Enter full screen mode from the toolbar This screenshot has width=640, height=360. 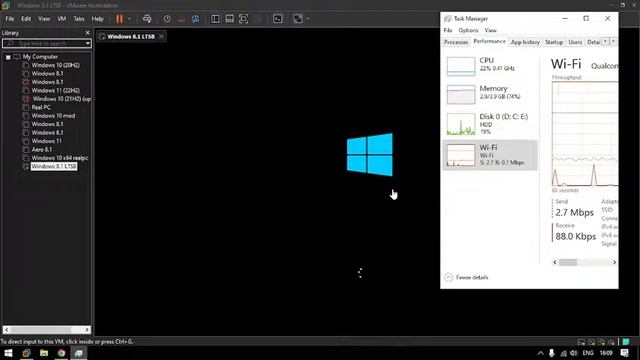pyautogui.click(x=243, y=19)
